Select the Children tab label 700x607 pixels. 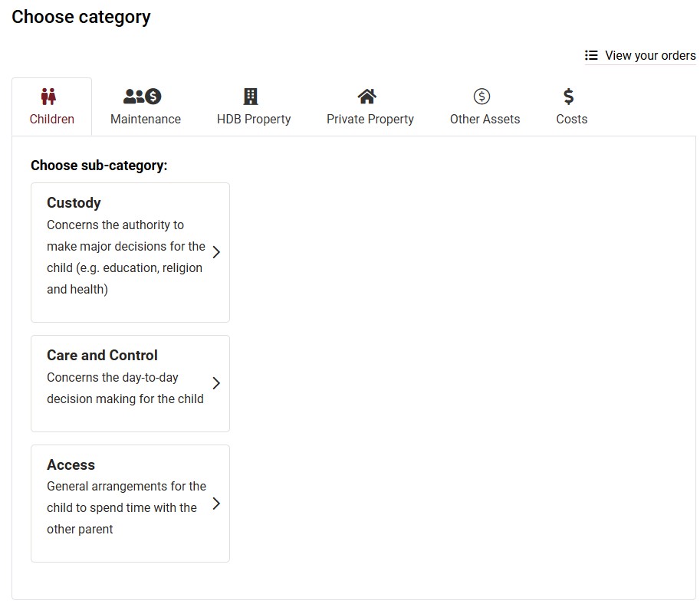pos(52,119)
